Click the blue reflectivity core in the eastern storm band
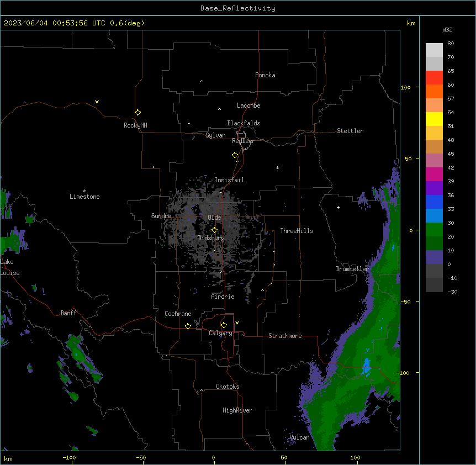This screenshot has height=465, width=476. [x=367, y=366]
